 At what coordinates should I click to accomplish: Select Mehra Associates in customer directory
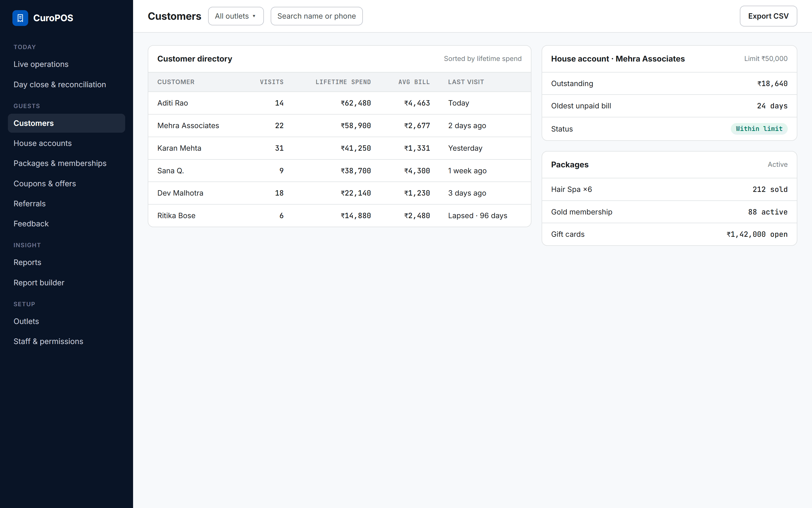[339, 126]
